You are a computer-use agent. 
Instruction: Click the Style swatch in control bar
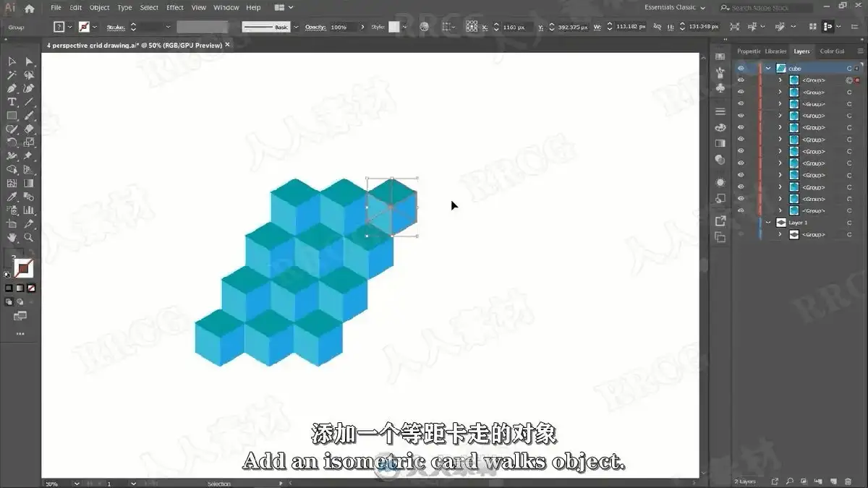(x=394, y=27)
